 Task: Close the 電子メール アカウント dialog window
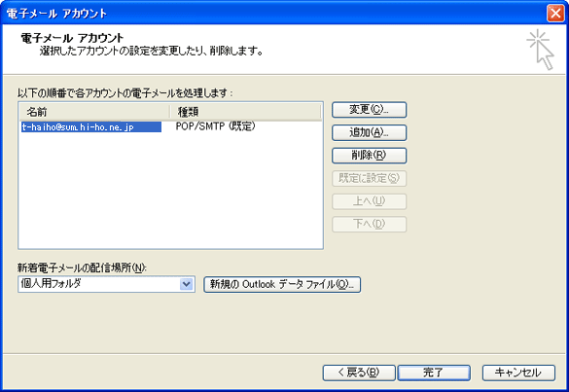point(555,14)
